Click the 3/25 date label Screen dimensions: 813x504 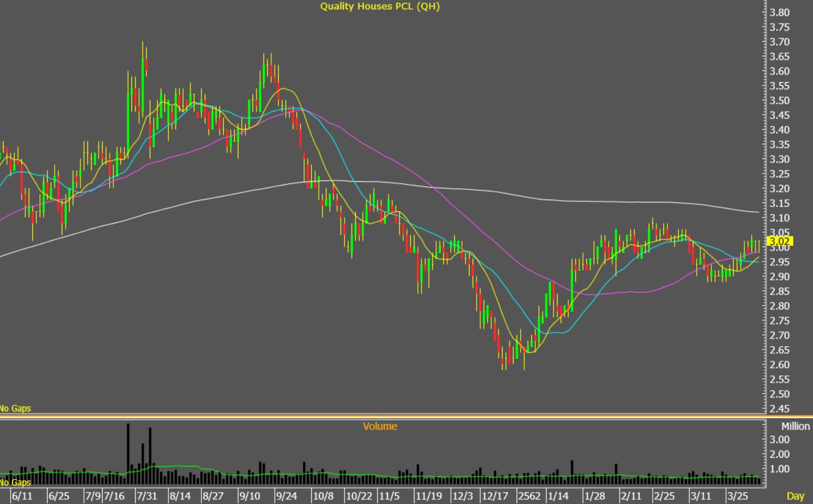737,496
